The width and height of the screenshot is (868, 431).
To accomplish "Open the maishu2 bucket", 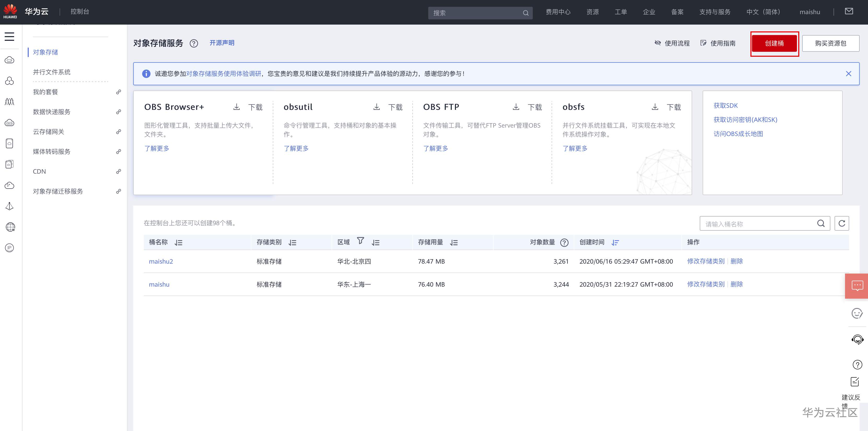I will 161,261.
